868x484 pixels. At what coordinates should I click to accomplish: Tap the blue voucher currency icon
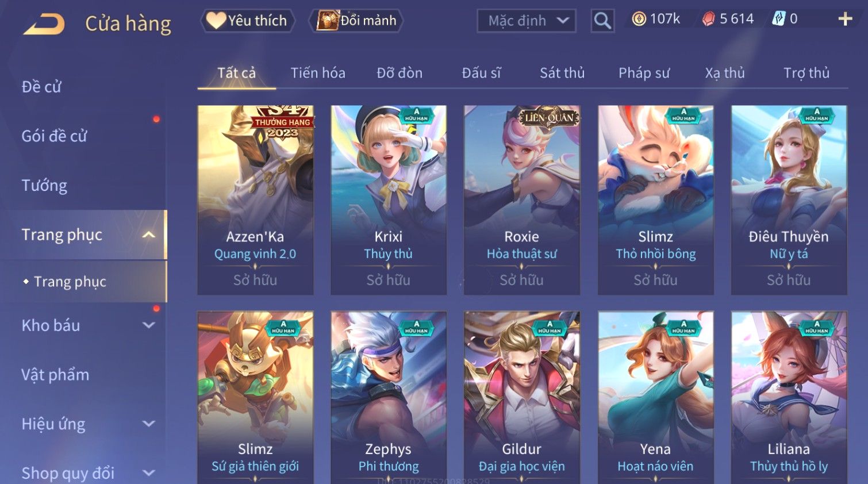pos(778,19)
